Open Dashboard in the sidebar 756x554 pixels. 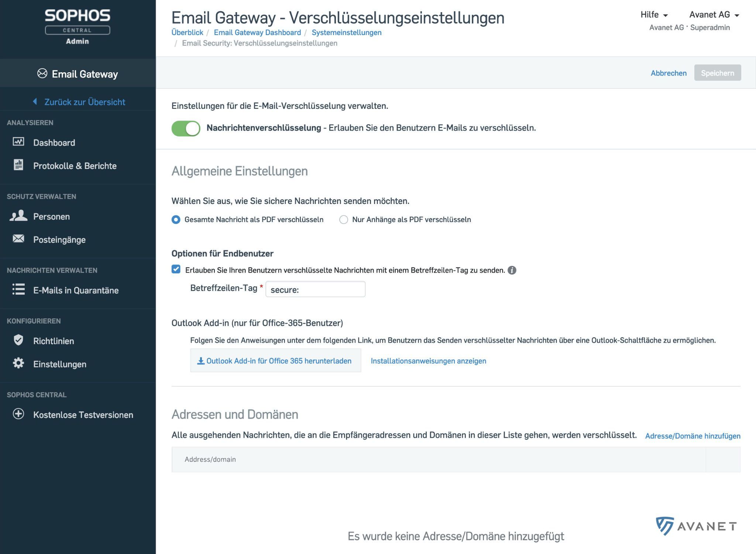[x=54, y=143]
